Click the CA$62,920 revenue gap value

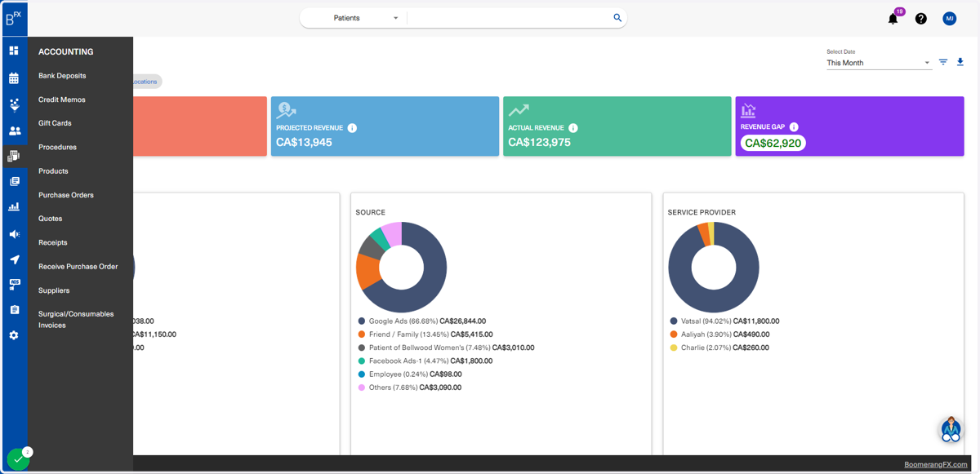(773, 143)
